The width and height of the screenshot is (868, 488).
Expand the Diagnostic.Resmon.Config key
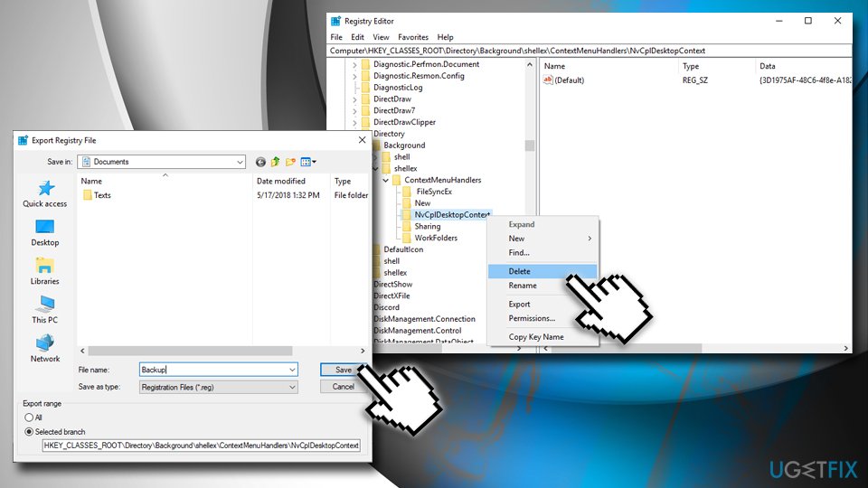pyautogui.click(x=354, y=76)
